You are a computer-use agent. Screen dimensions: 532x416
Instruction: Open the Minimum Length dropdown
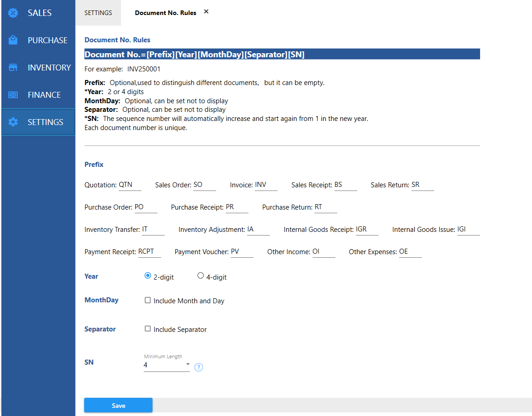click(167, 365)
